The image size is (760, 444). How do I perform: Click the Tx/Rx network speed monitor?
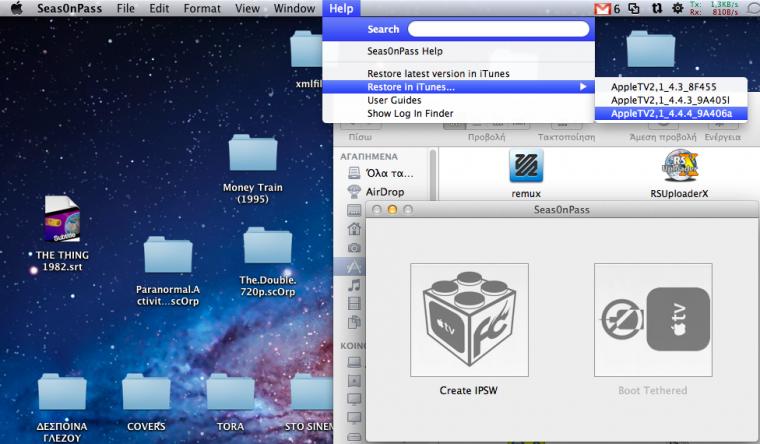(x=713, y=8)
